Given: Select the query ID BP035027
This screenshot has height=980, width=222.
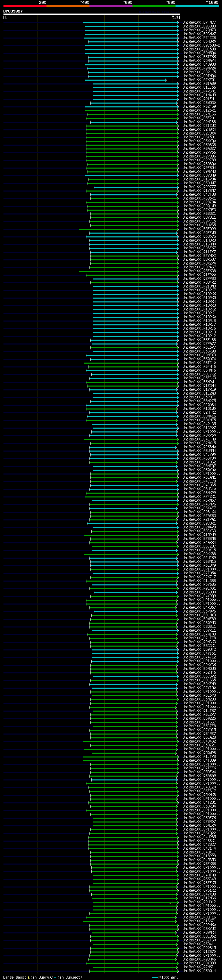Looking at the screenshot, I should pos(13,11).
